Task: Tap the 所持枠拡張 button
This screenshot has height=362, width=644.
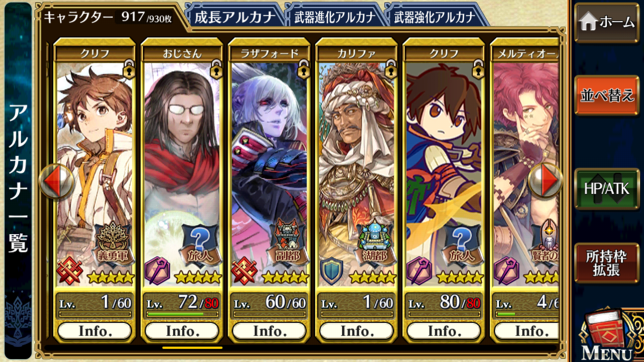Action: [x=607, y=263]
